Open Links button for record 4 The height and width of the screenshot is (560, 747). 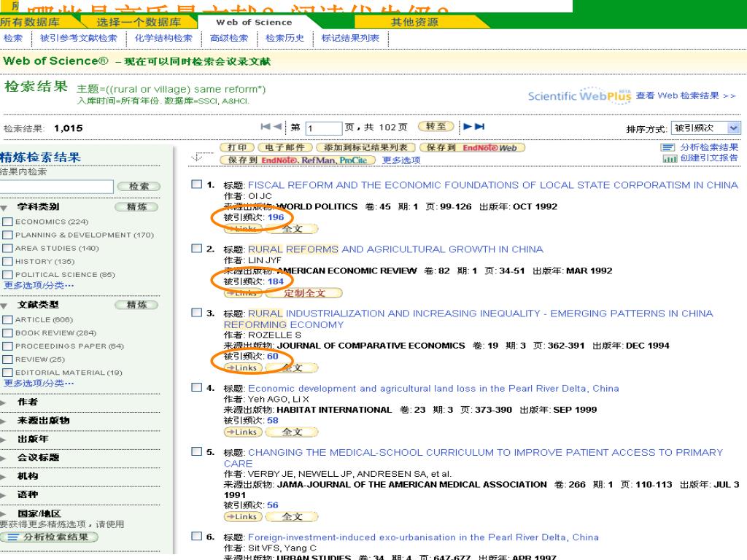pyautogui.click(x=242, y=432)
